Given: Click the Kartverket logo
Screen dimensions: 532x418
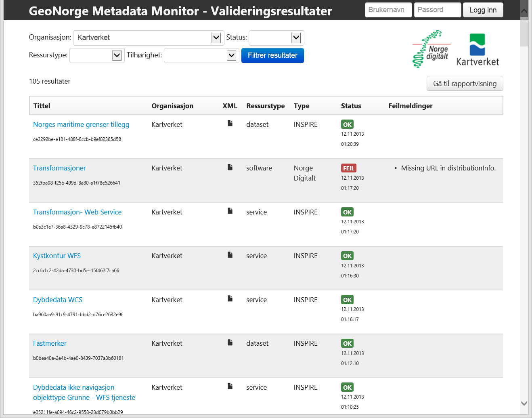Looking at the screenshot, I should [x=478, y=50].
